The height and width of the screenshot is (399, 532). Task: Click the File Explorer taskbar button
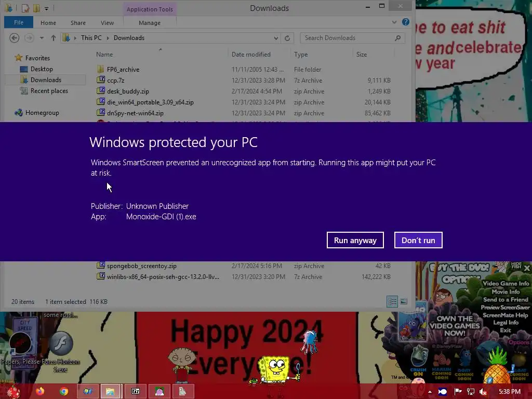[110, 392]
